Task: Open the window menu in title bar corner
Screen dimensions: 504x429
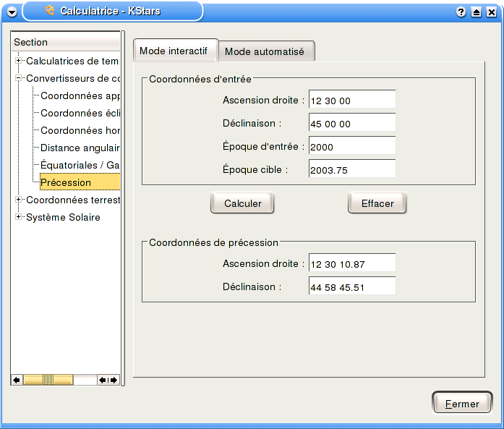Action: (10, 11)
